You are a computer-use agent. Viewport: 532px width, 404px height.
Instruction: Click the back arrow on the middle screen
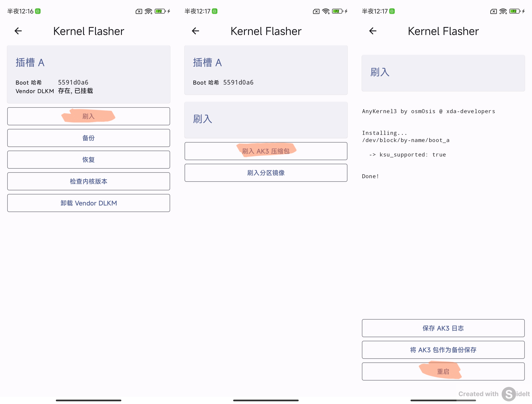point(195,31)
